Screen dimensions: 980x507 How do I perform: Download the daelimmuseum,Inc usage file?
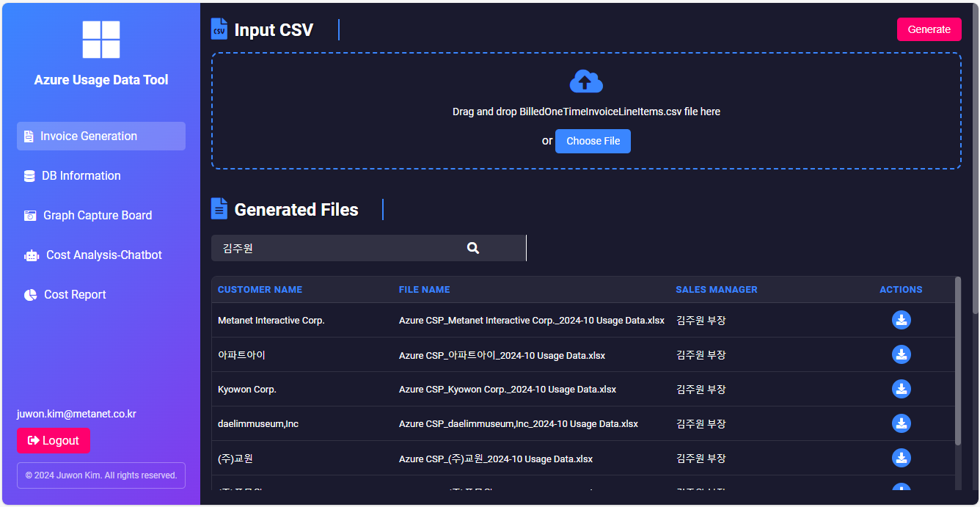[x=902, y=423]
